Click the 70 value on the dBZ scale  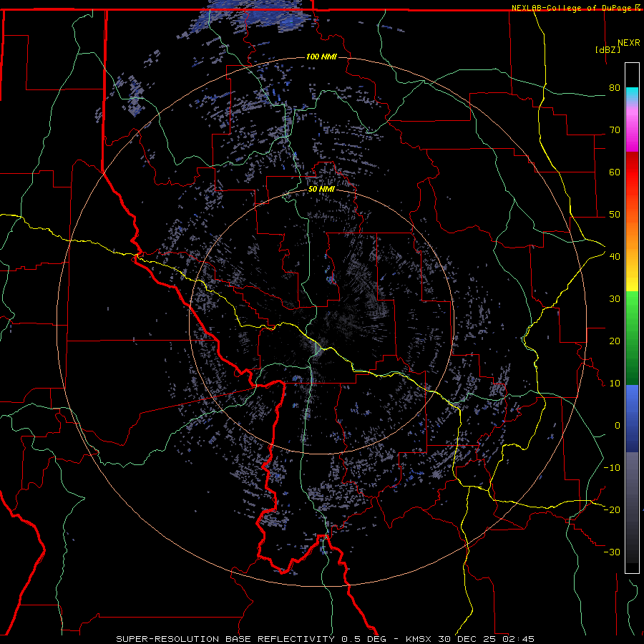point(615,130)
